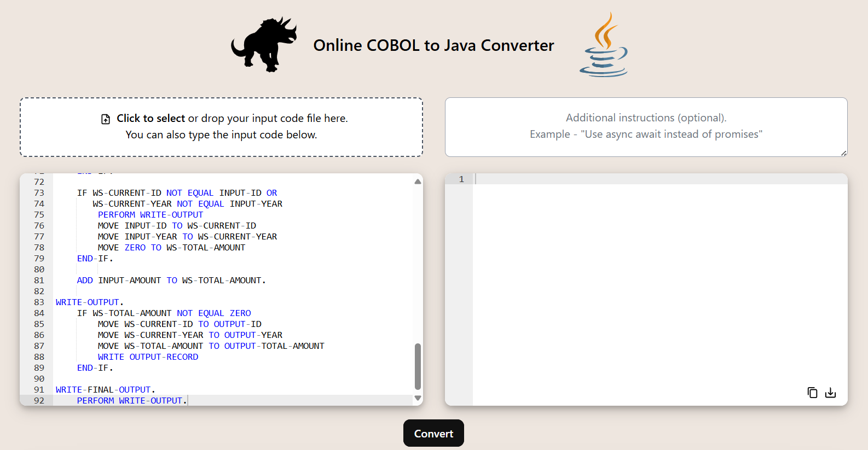The image size is (868, 450).
Task: Click 'MOVE INPUT-YEAR TO WS-CURRENT-YEAR' line
Action: coord(187,237)
